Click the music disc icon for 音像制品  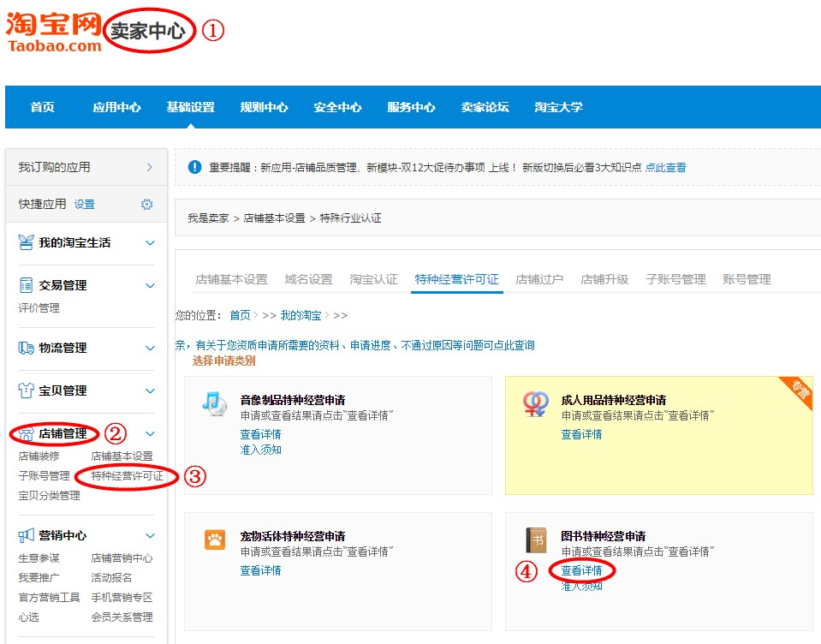coord(215,403)
